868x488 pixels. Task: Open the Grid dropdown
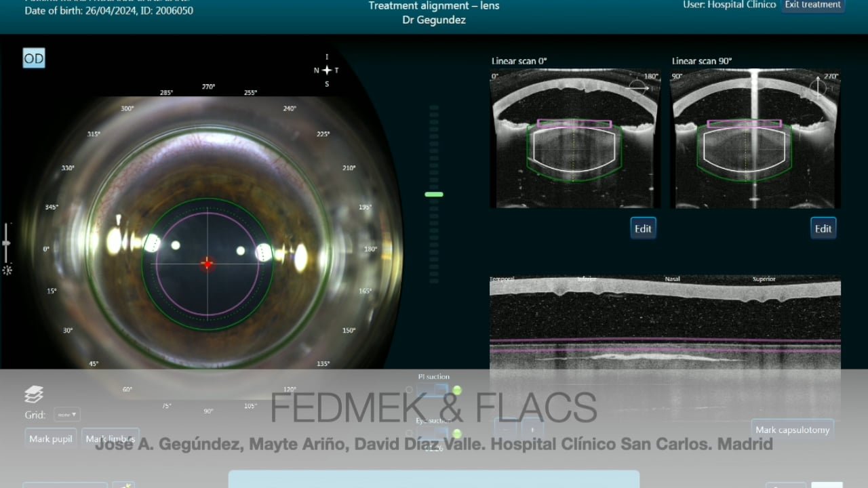(66, 415)
